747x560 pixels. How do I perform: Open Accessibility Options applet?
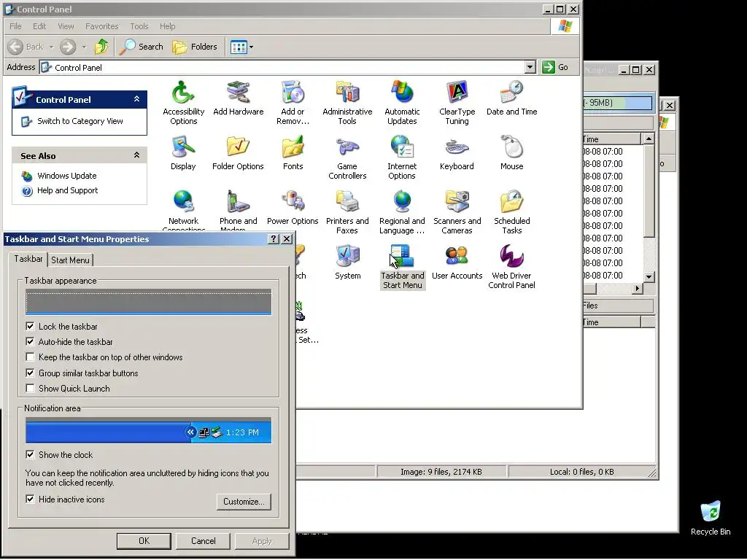click(x=183, y=102)
